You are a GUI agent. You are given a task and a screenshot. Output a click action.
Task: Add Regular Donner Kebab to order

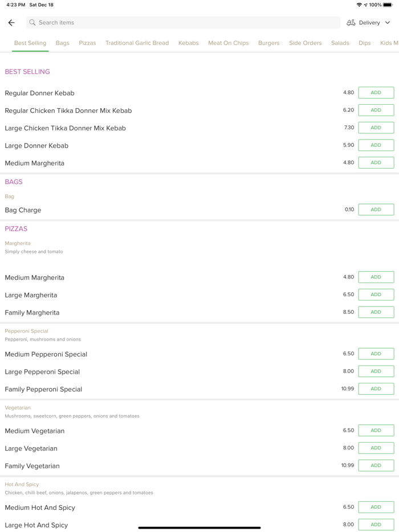pos(376,93)
